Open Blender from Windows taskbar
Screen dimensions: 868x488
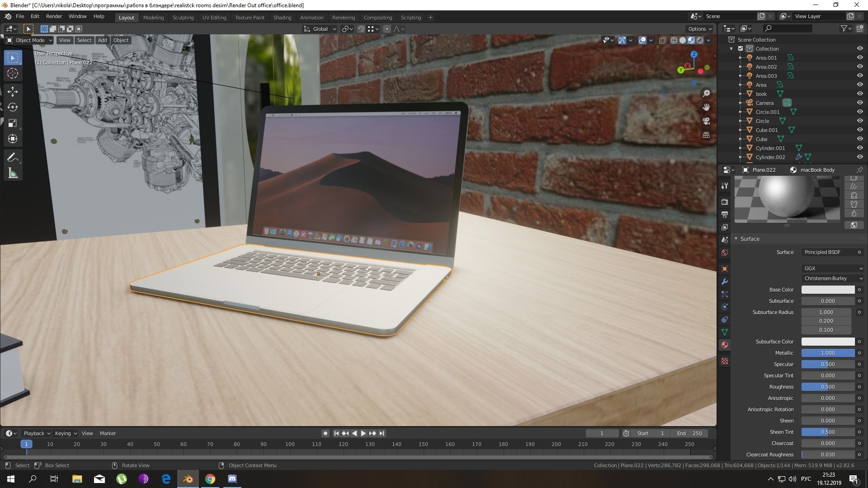click(188, 479)
